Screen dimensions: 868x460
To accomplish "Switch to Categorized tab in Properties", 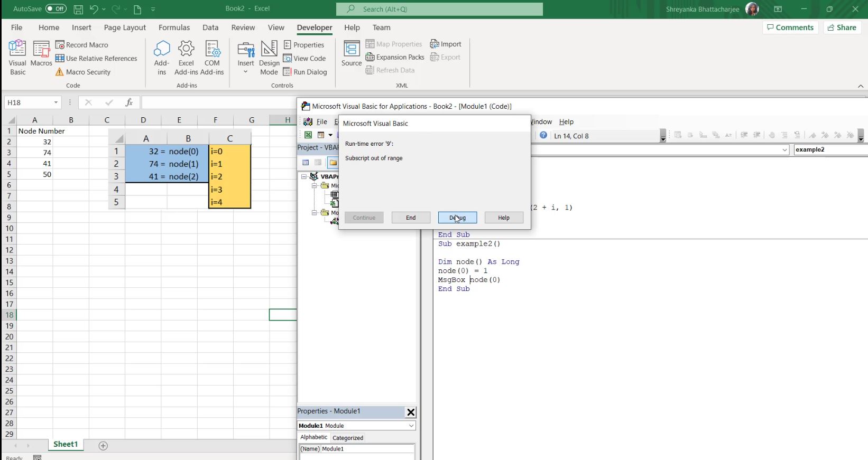I will point(348,438).
